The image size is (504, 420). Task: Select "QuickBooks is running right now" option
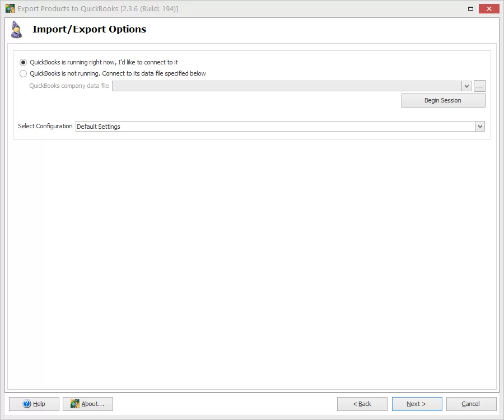point(23,62)
